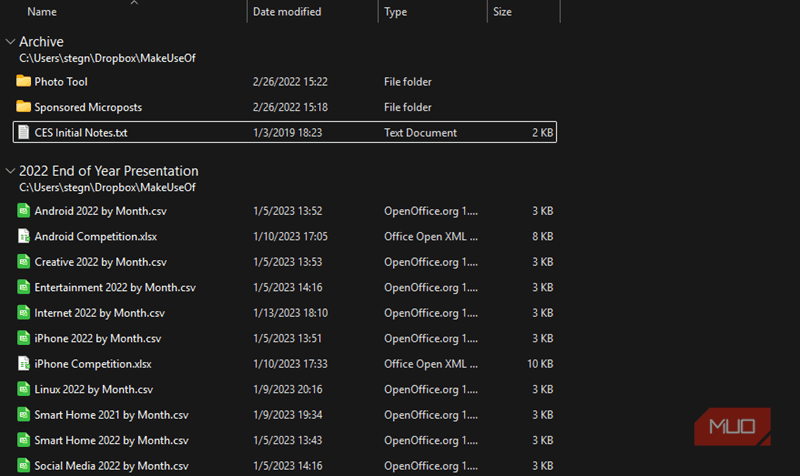Collapse the Archive group chevron
800x476 pixels.
click(x=10, y=42)
